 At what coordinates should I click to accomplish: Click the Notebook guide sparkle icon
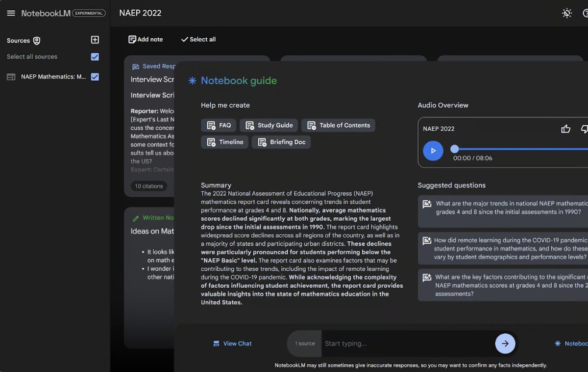point(193,81)
